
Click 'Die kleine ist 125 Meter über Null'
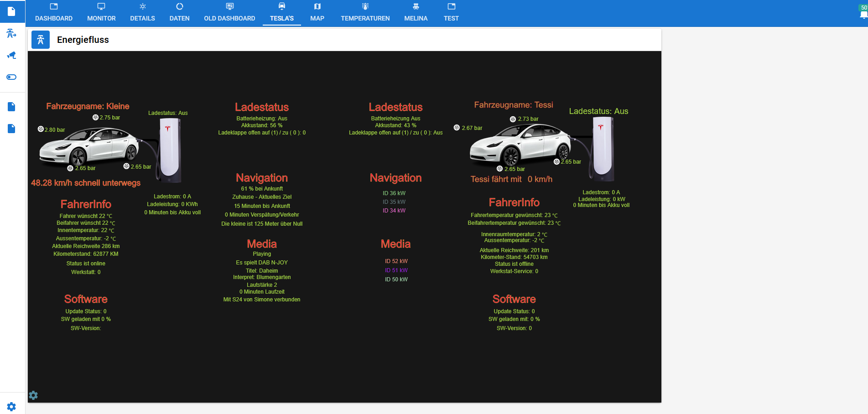pyautogui.click(x=262, y=224)
